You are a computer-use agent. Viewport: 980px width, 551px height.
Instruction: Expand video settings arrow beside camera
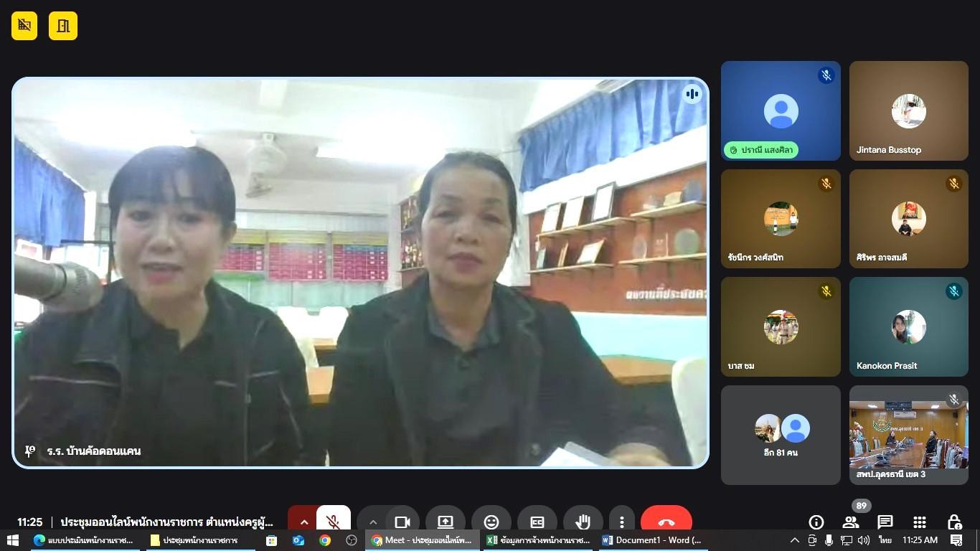click(x=372, y=522)
